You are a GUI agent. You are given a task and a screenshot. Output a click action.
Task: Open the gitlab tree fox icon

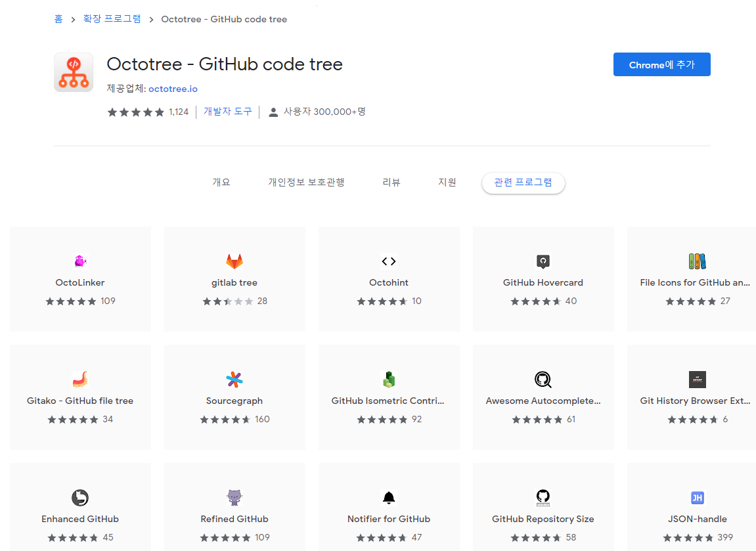pyautogui.click(x=234, y=261)
